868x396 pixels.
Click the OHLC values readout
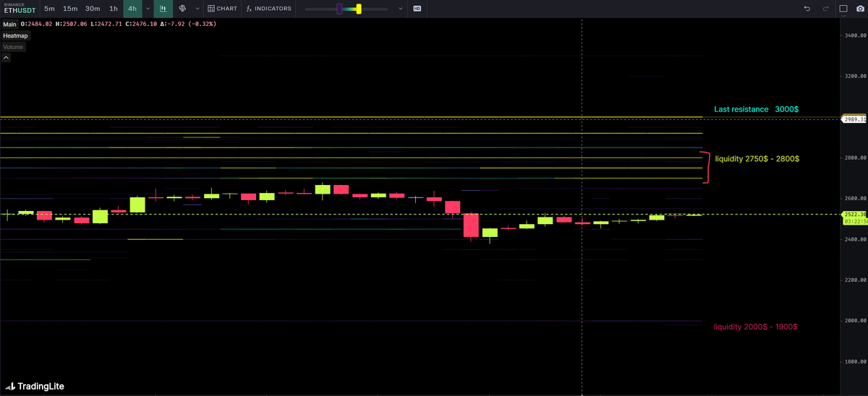tap(117, 24)
